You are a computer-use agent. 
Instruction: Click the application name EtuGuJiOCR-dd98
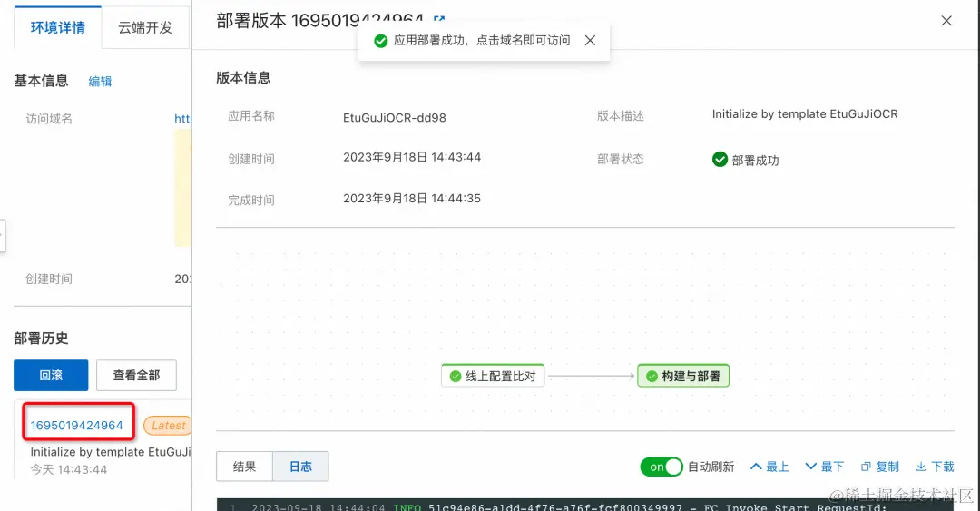(x=395, y=118)
